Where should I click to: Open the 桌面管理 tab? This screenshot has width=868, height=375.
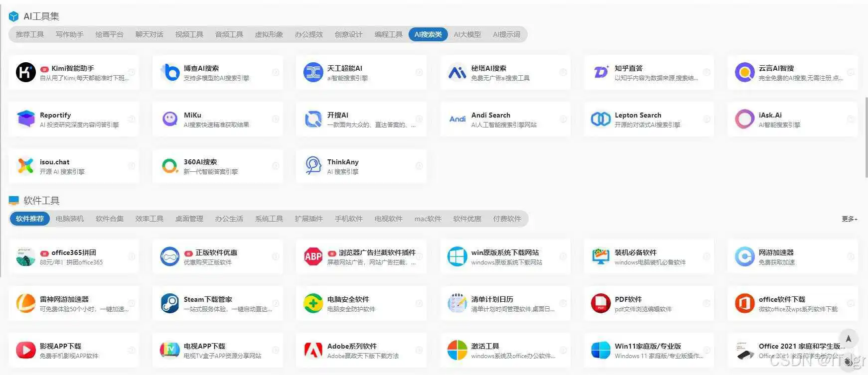189,219
